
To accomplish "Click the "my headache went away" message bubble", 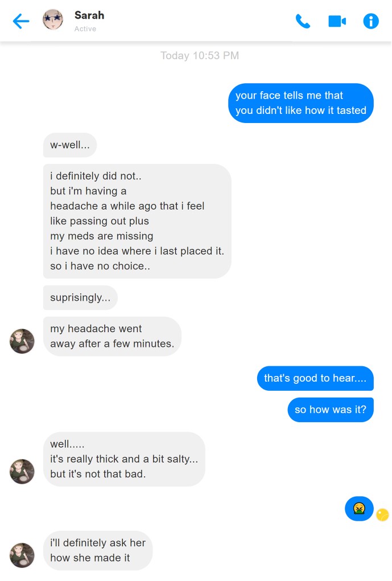I will (112, 336).
